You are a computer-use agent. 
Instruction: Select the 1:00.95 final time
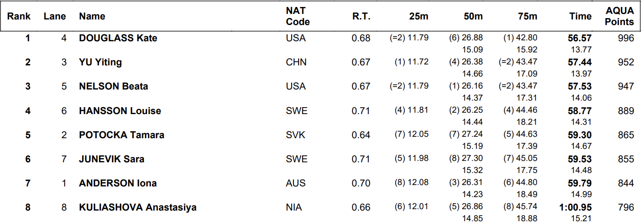pos(576,207)
